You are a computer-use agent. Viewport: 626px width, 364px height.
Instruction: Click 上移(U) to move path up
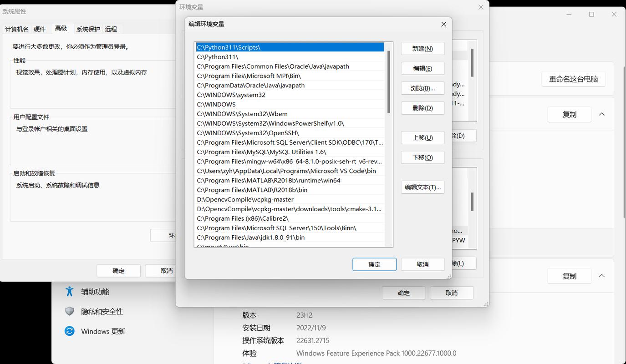tap(422, 137)
